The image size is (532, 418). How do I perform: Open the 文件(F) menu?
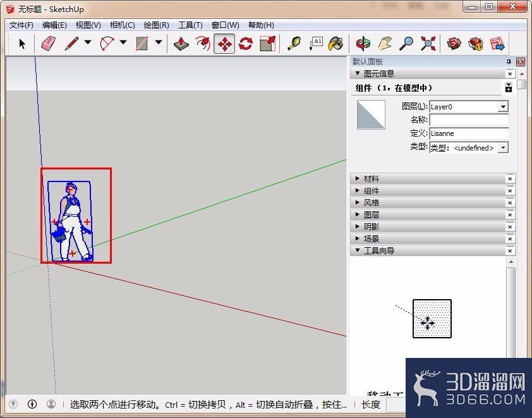click(x=21, y=25)
